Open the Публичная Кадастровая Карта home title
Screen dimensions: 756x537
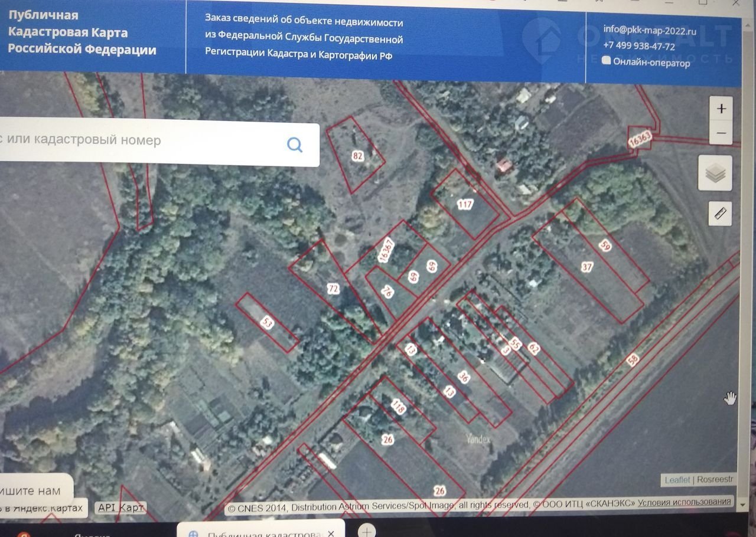pos(82,32)
